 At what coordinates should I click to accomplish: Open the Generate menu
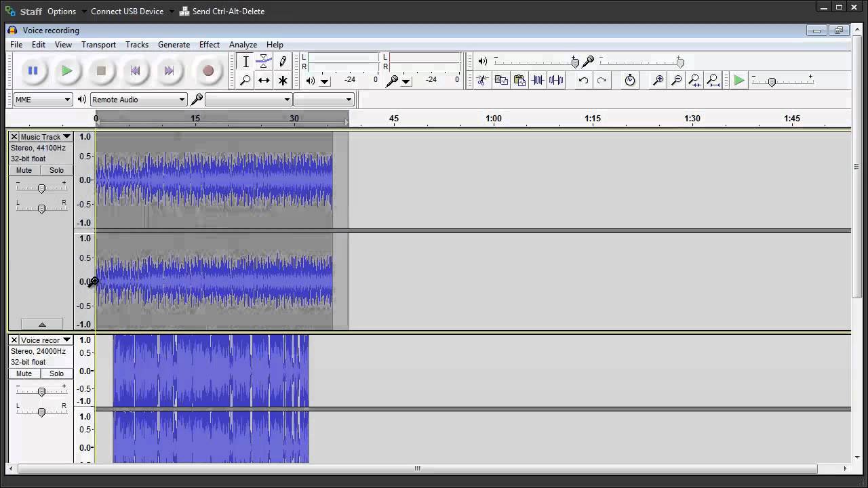174,45
